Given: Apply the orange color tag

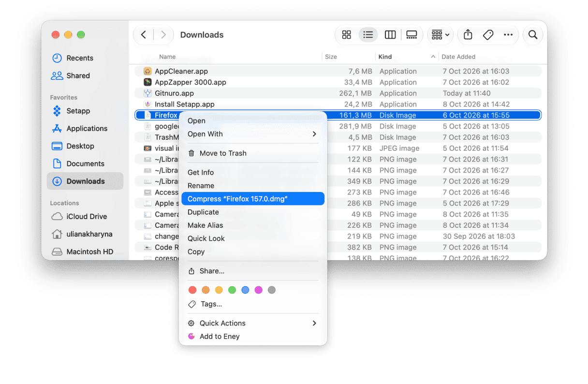Looking at the screenshot, I should [x=206, y=290].
